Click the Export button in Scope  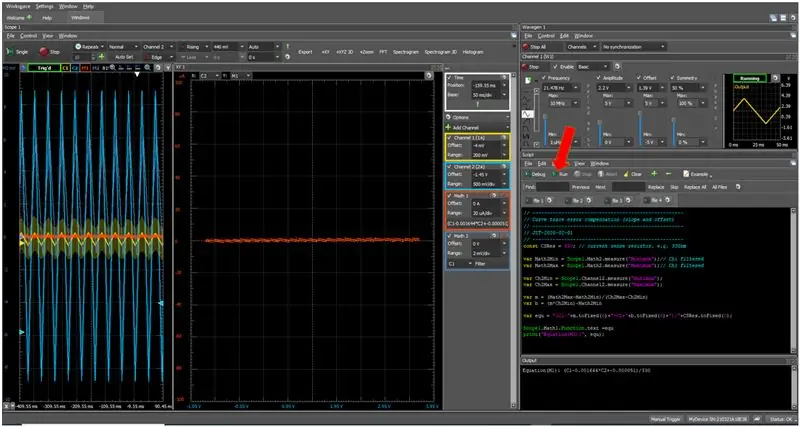pos(305,52)
